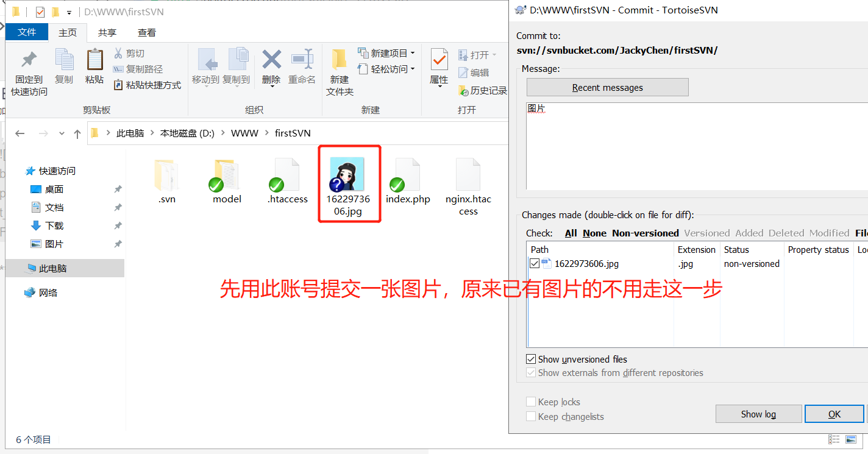The width and height of the screenshot is (868, 454).
Task: Click the Recent messages button
Action: pos(608,87)
